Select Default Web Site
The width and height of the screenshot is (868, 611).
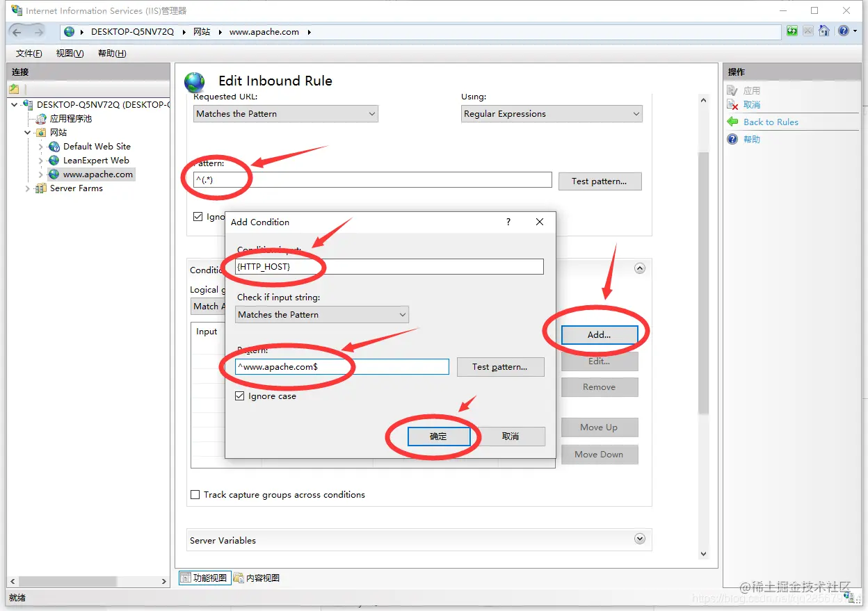97,146
